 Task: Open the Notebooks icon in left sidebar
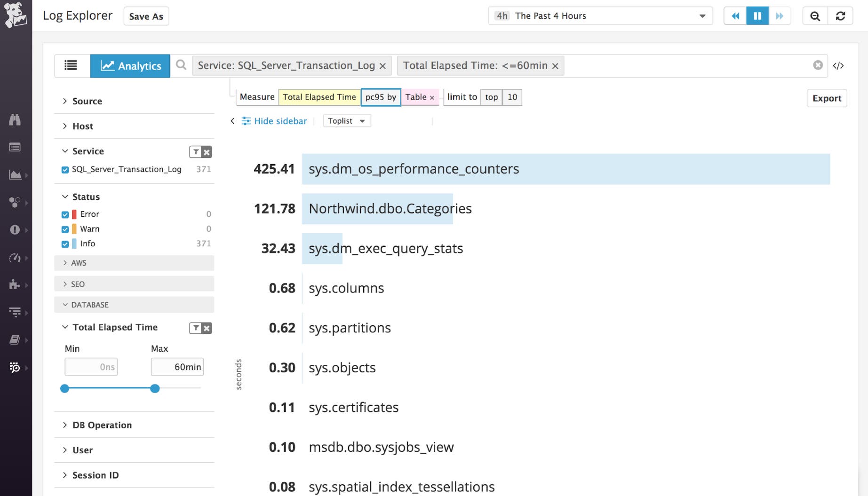click(15, 340)
